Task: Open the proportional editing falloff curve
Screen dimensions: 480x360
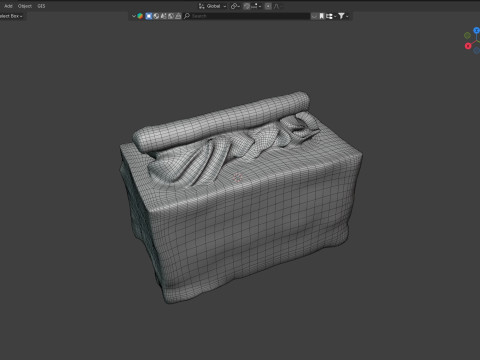Action: tap(276, 6)
